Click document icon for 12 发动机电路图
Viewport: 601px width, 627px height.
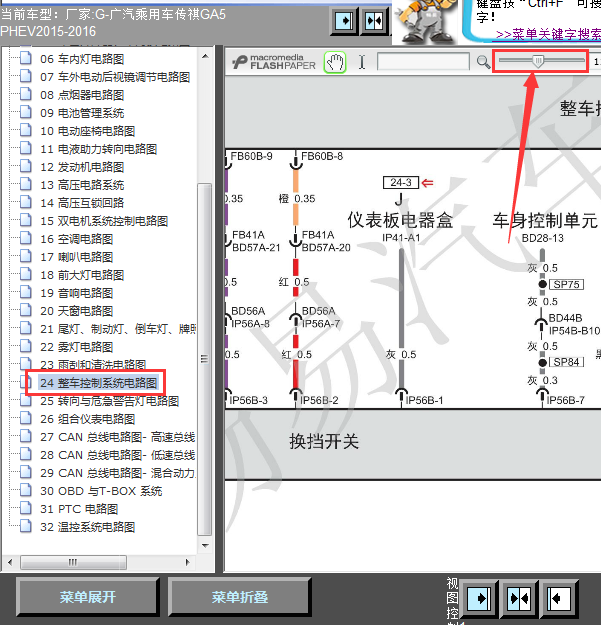pyautogui.click(x=26, y=166)
